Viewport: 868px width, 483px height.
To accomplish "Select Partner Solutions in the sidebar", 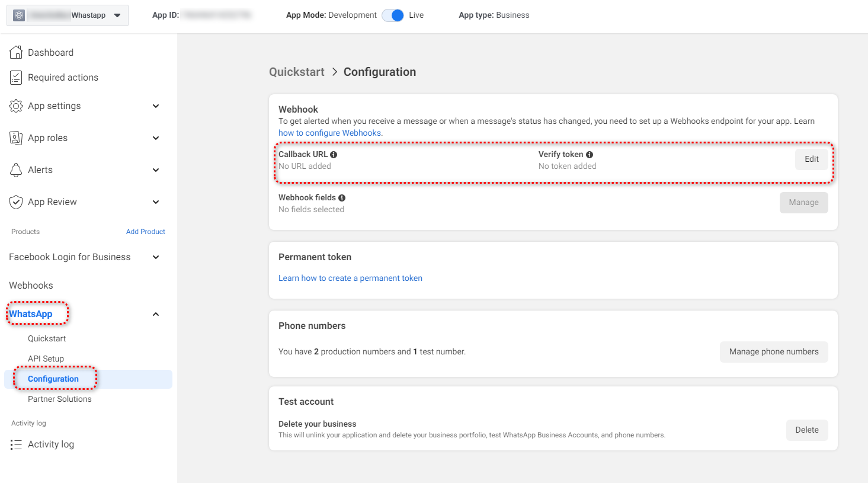I will click(x=59, y=399).
